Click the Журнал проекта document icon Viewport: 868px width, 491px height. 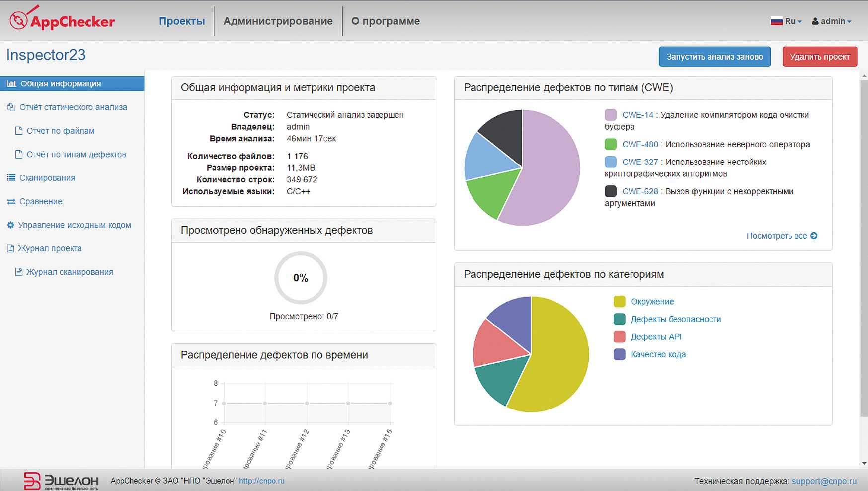[10, 248]
